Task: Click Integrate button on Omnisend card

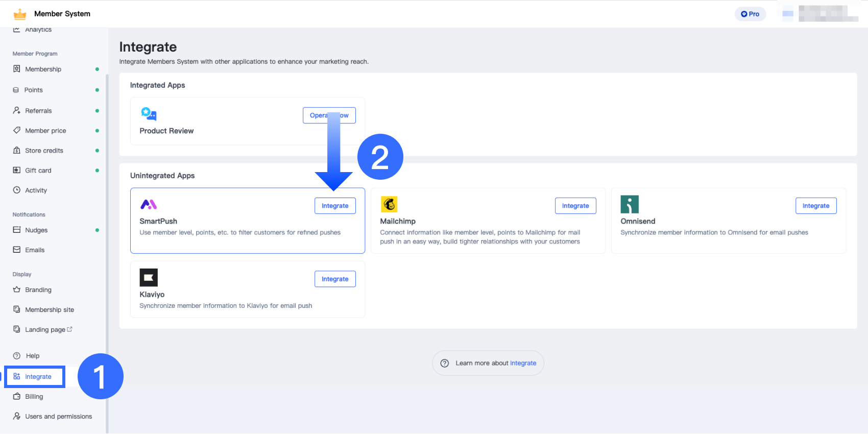Action: [x=815, y=206]
